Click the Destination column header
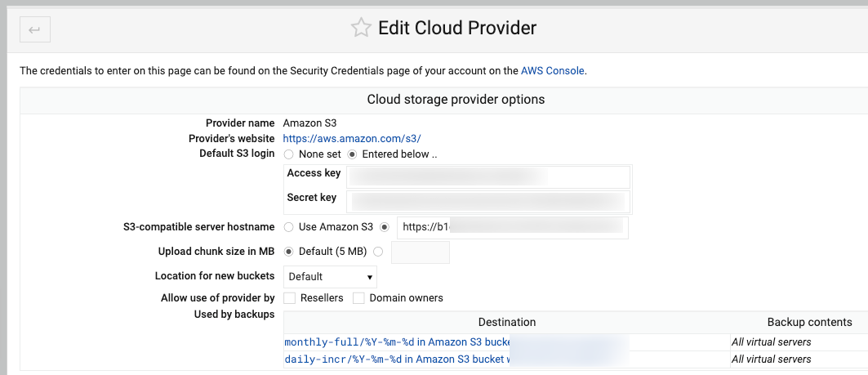Screen dimensions: 868x375 click(x=507, y=322)
